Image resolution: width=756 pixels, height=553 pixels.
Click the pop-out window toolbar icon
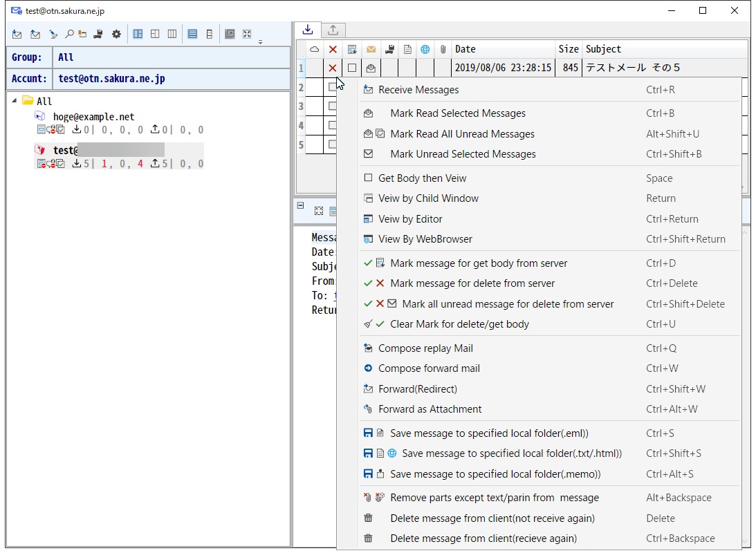pos(230,34)
